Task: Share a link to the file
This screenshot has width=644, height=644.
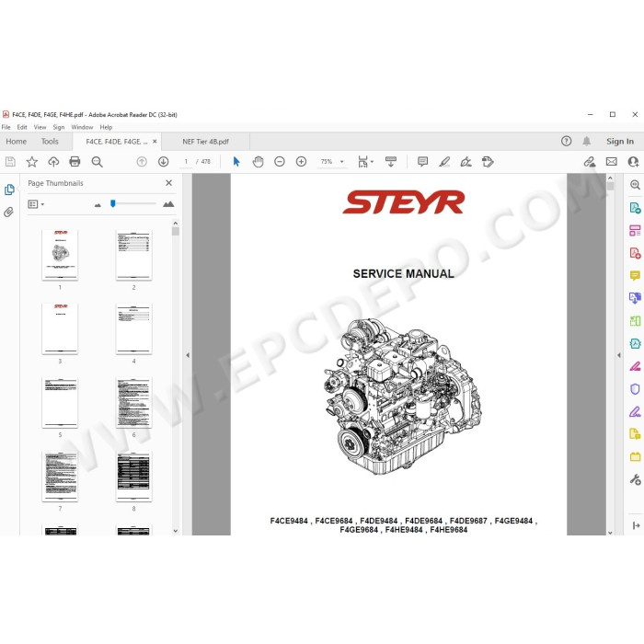Action: tap(590, 162)
